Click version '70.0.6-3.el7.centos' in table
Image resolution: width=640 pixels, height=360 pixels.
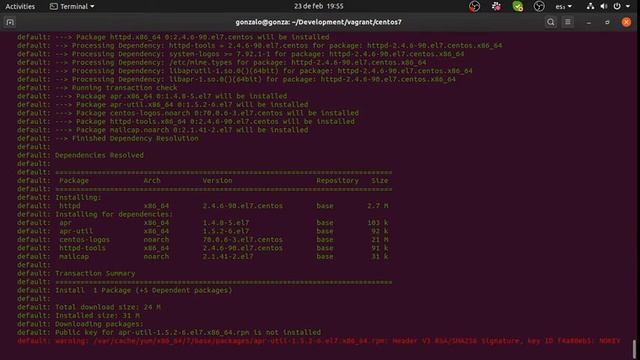(242, 240)
